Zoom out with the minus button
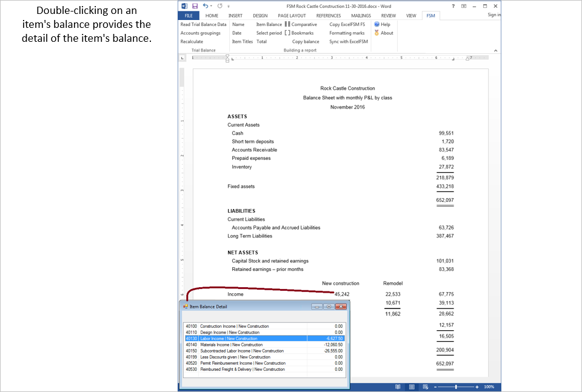 coord(435,387)
